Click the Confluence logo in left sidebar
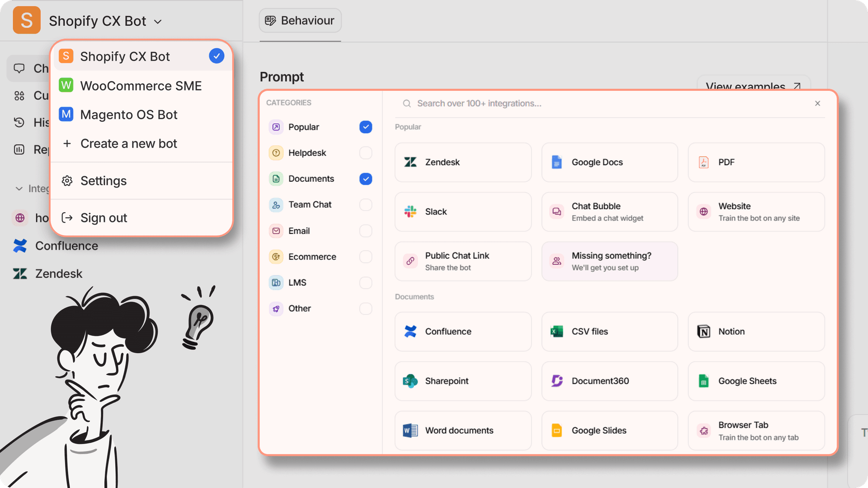The image size is (868, 488). tap(20, 246)
